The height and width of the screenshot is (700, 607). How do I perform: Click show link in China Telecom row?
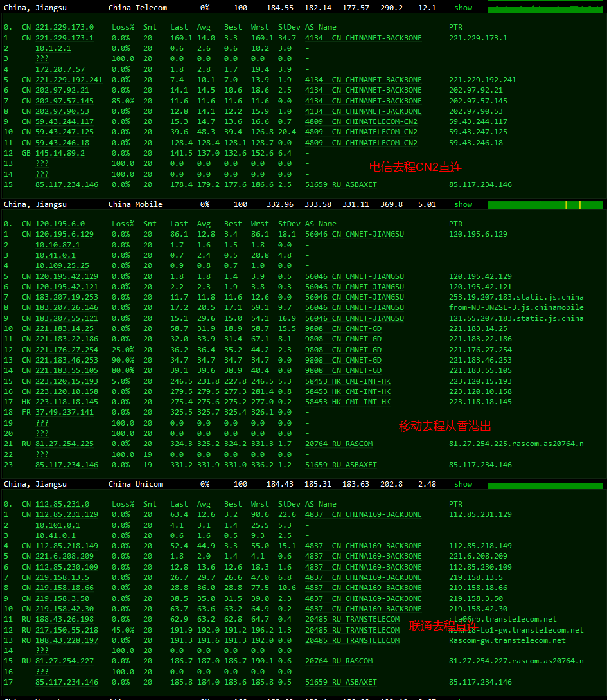click(x=463, y=8)
